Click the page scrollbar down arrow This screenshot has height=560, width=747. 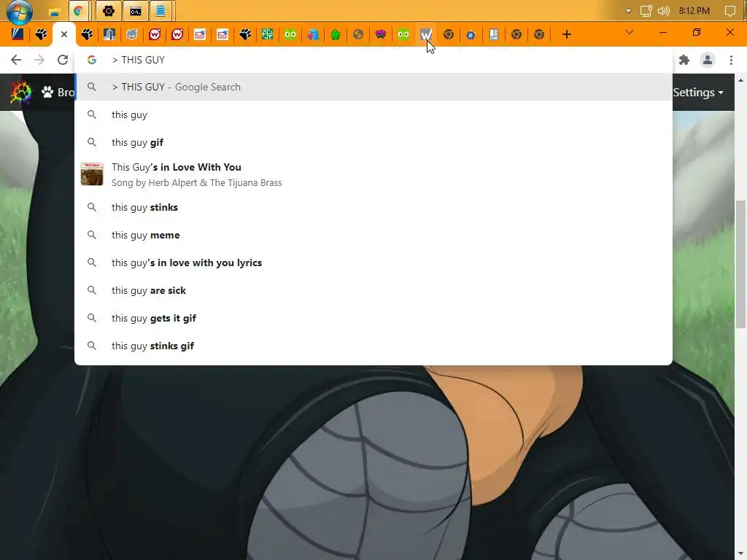pyautogui.click(x=740, y=554)
